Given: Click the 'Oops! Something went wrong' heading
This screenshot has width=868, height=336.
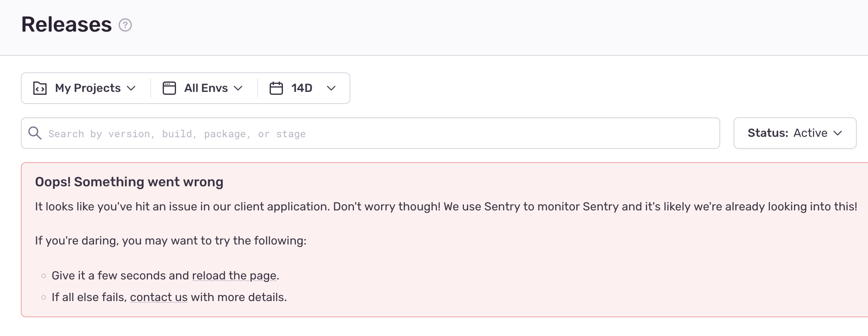Looking at the screenshot, I should tap(129, 182).
